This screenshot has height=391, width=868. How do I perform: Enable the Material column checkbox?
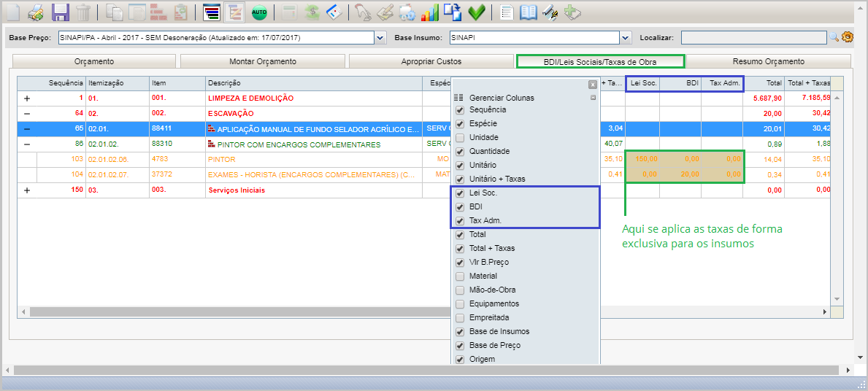tap(459, 276)
